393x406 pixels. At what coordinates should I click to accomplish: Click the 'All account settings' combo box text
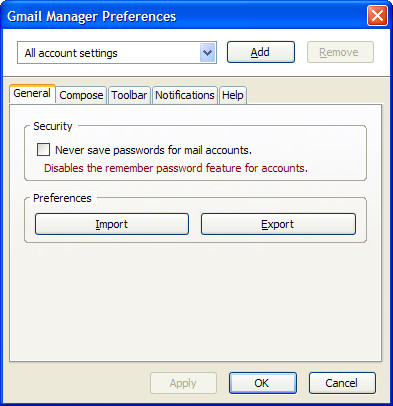point(71,53)
